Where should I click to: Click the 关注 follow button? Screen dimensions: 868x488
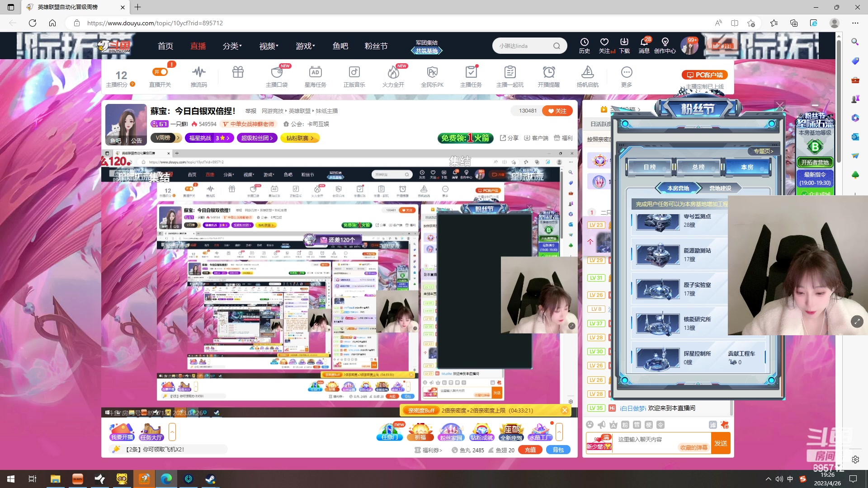tap(557, 111)
